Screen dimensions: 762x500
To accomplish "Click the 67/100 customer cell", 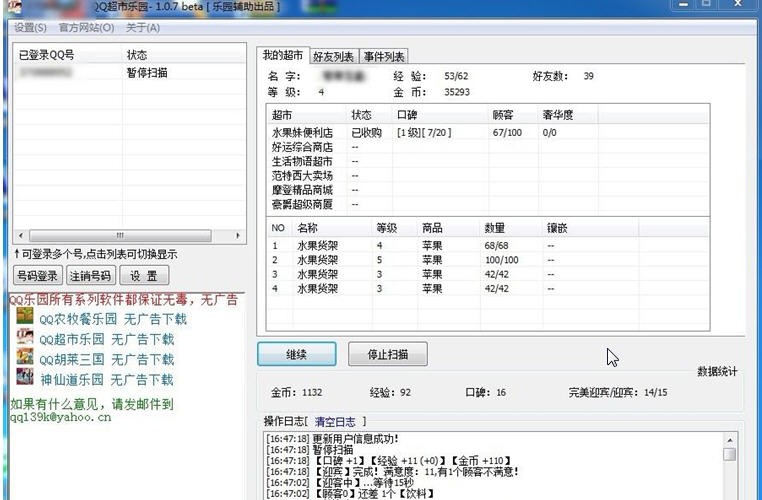I will coord(507,133).
